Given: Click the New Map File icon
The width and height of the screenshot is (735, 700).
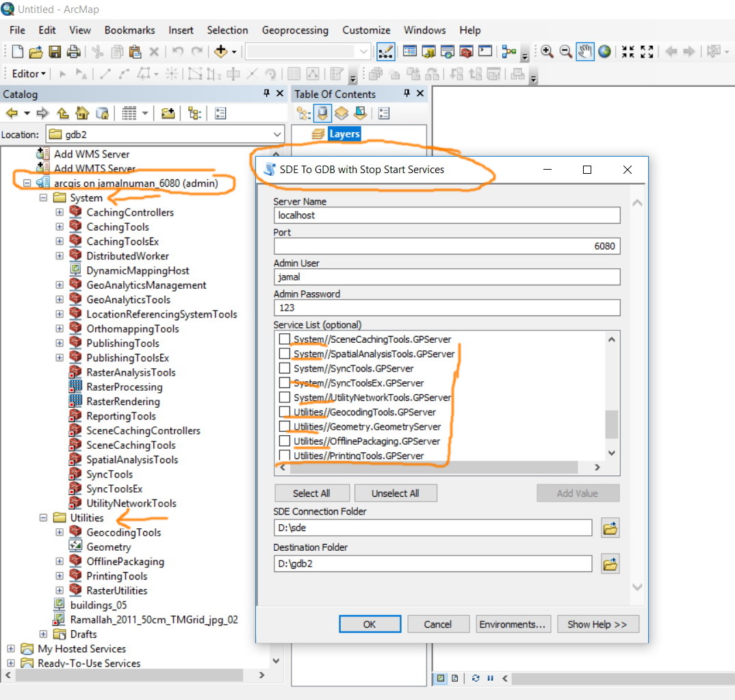Looking at the screenshot, I should [x=17, y=51].
